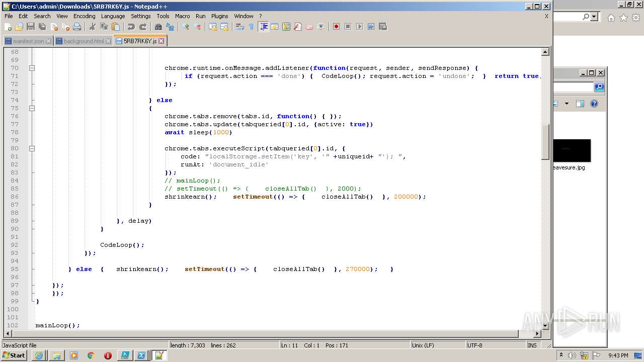Toggle the Indent Guide toolbar button

[263, 27]
